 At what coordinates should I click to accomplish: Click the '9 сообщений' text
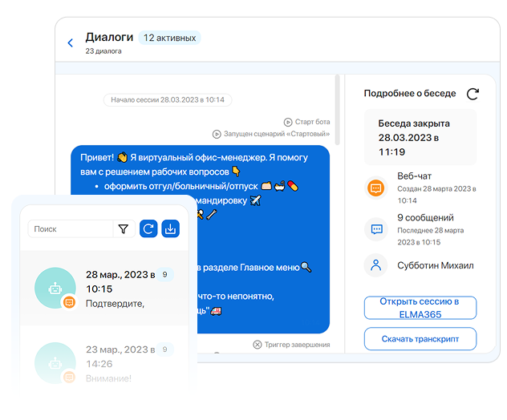(425, 218)
